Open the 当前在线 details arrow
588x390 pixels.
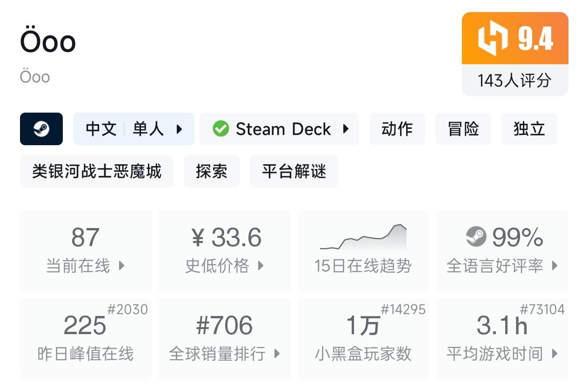click(122, 266)
